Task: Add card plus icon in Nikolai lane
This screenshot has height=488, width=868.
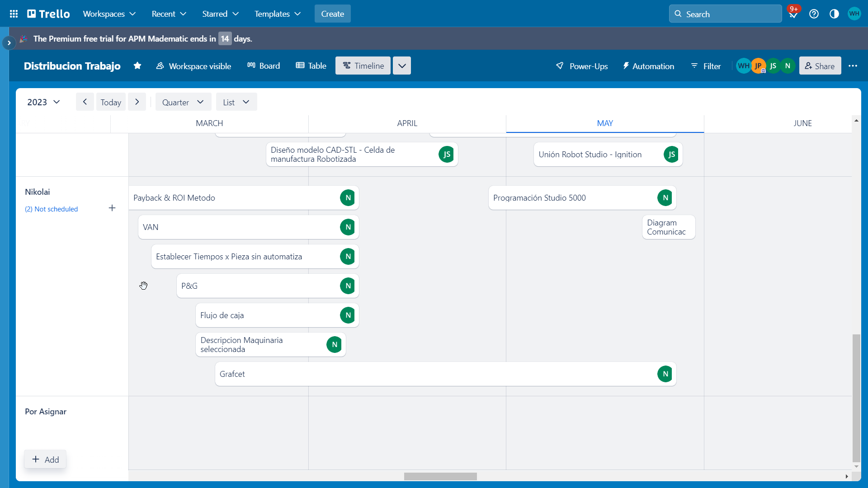Action: click(112, 208)
